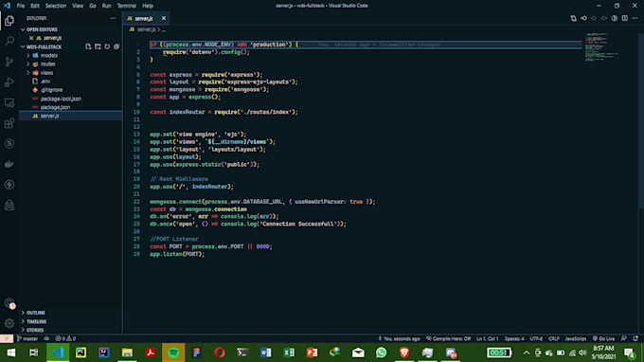This screenshot has width=644, height=362.
Task: Expand the STORIES section
Action: point(32,330)
